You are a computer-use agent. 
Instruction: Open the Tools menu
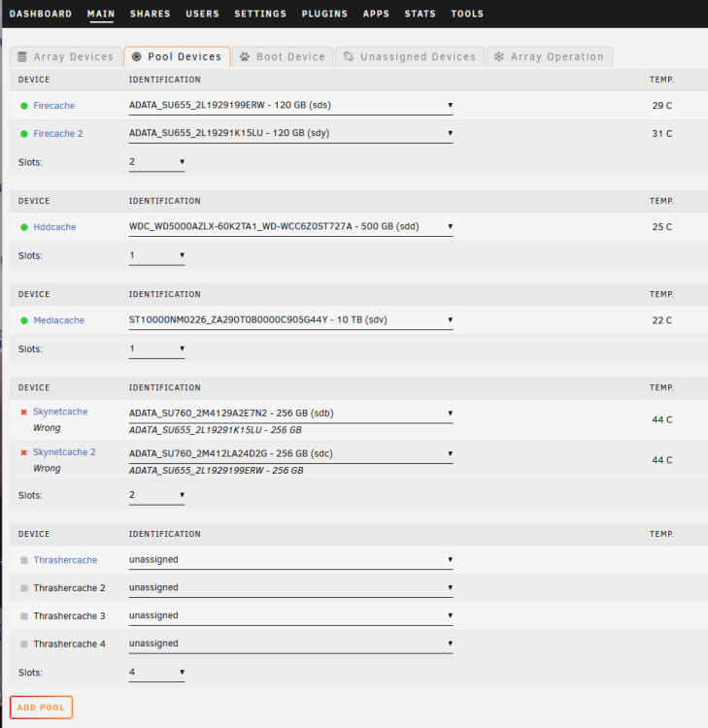point(467,14)
